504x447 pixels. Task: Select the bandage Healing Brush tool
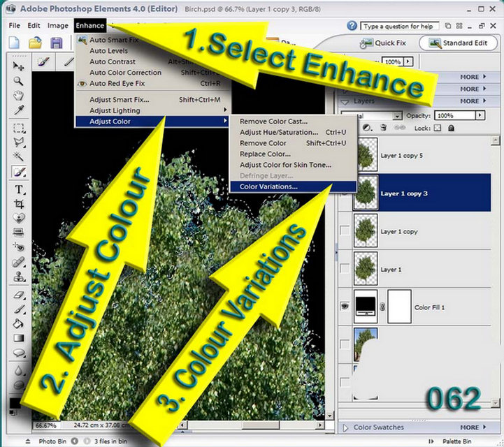pyautogui.click(x=18, y=262)
